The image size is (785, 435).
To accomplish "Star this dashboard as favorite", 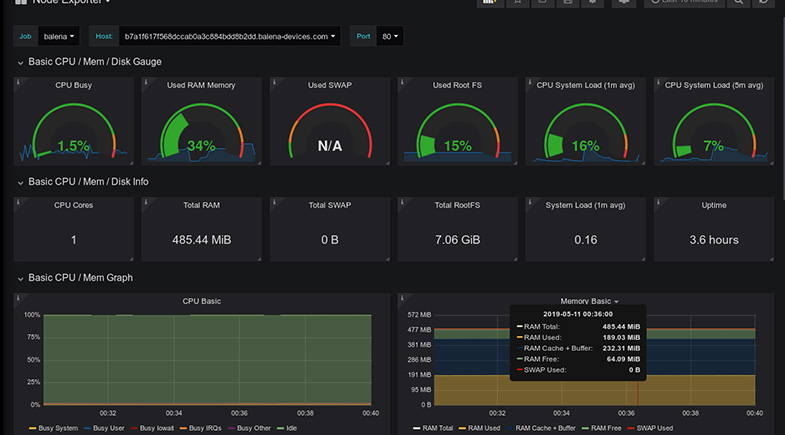I will pos(517,3).
